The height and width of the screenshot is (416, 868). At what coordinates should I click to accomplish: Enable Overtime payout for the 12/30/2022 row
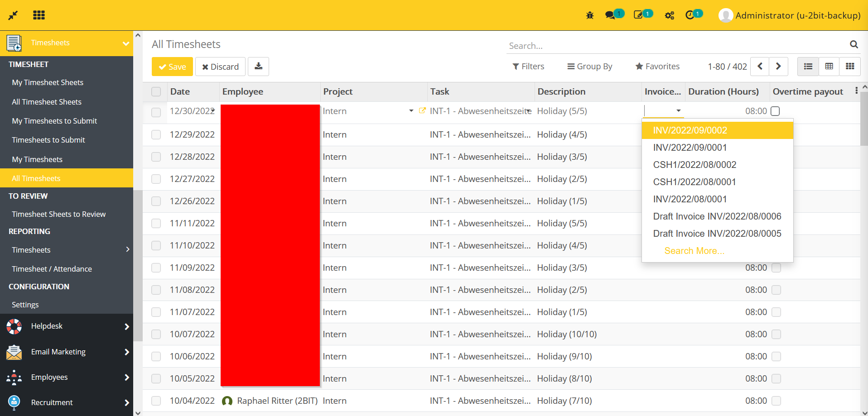pyautogui.click(x=775, y=111)
